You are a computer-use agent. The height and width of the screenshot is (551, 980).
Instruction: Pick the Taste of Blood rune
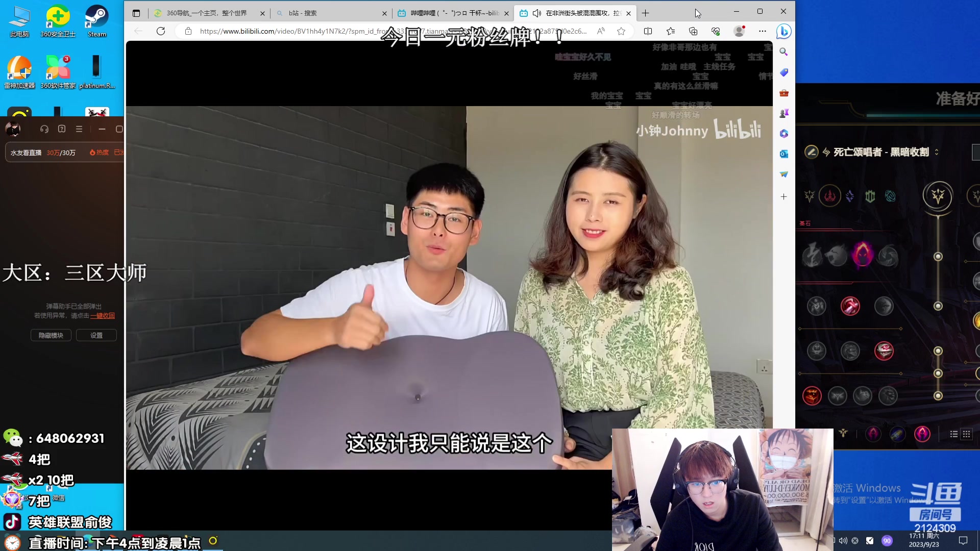[850, 306]
